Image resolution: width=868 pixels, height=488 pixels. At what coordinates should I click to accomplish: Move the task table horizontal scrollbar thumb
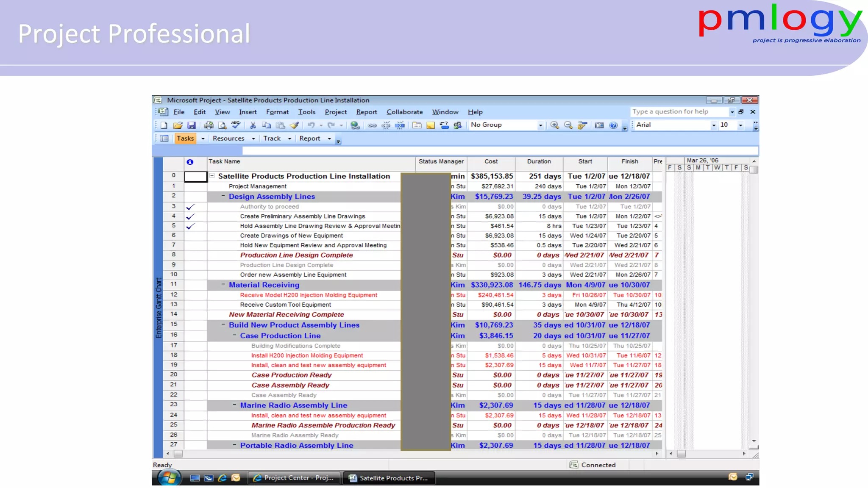coord(178,454)
